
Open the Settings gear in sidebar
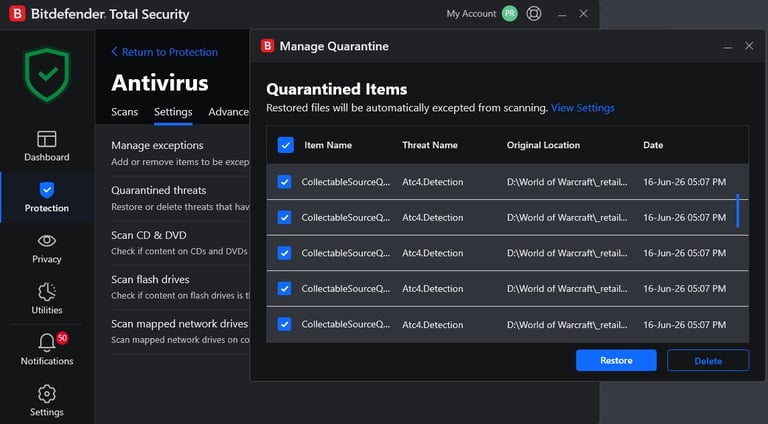[x=47, y=400]
